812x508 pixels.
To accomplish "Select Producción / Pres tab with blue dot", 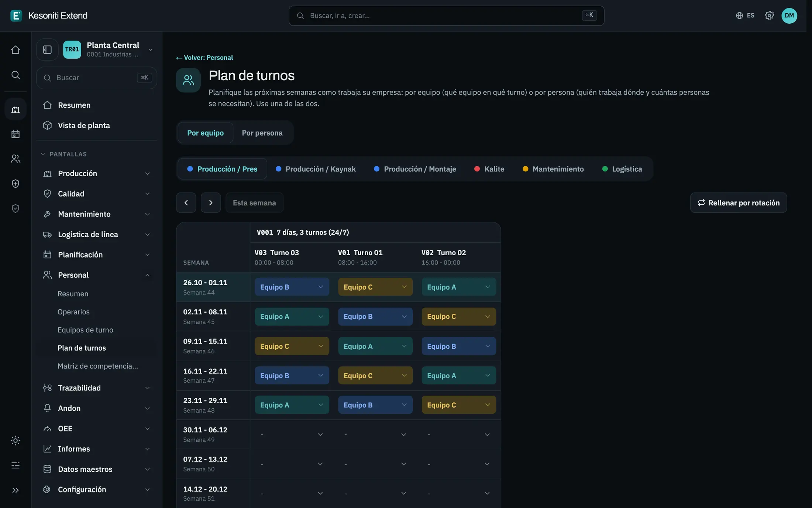I will [222, 169].
